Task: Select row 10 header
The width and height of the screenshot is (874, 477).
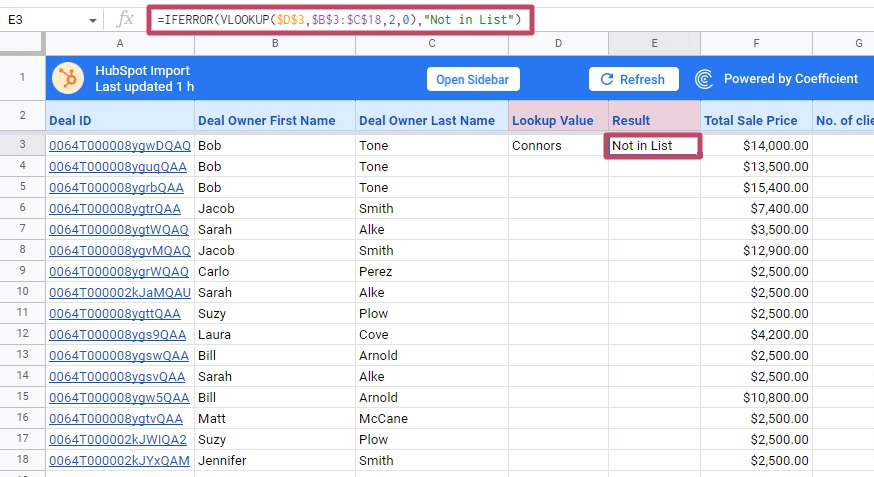Action: pos(22,293)
